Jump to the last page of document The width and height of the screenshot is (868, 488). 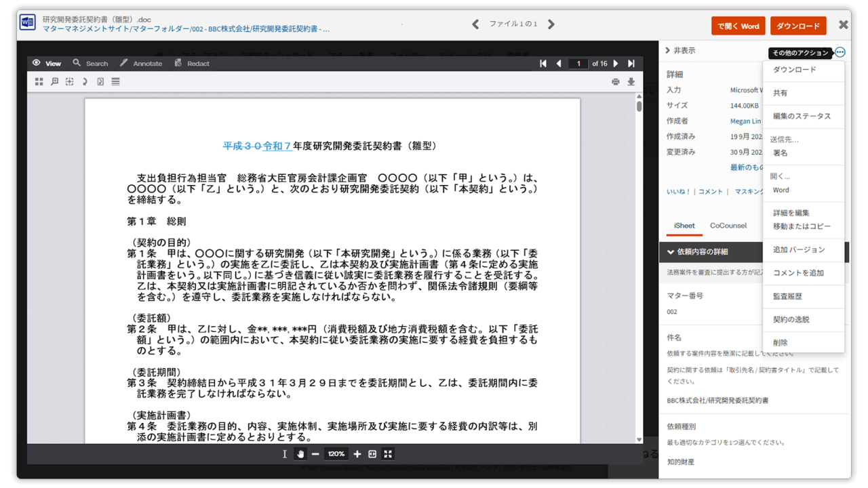tap(631, 64)
